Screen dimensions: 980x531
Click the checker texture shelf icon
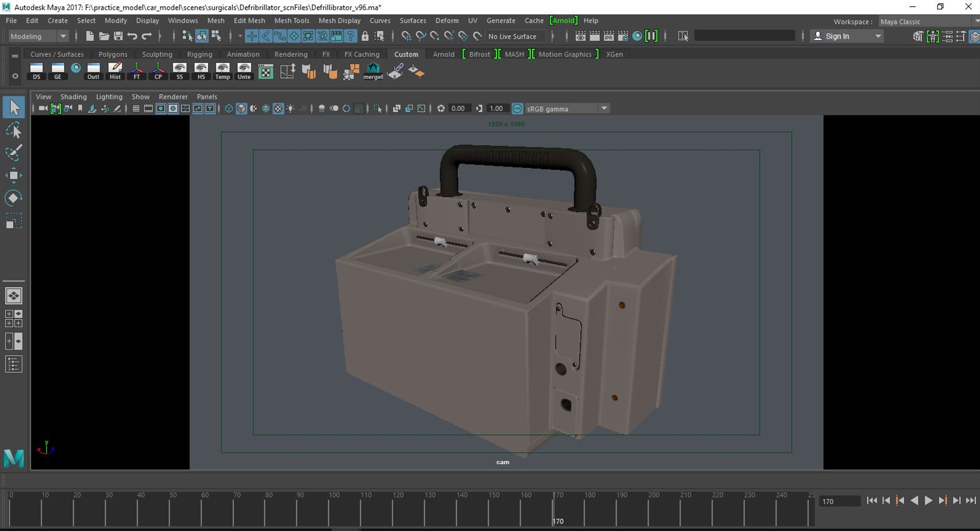265,71
